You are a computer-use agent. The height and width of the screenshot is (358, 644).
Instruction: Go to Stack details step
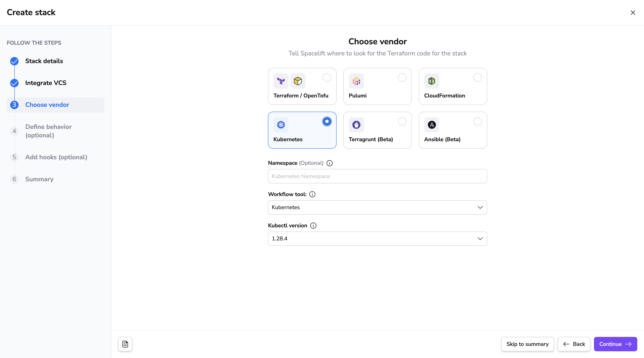(x=44, y=61)
